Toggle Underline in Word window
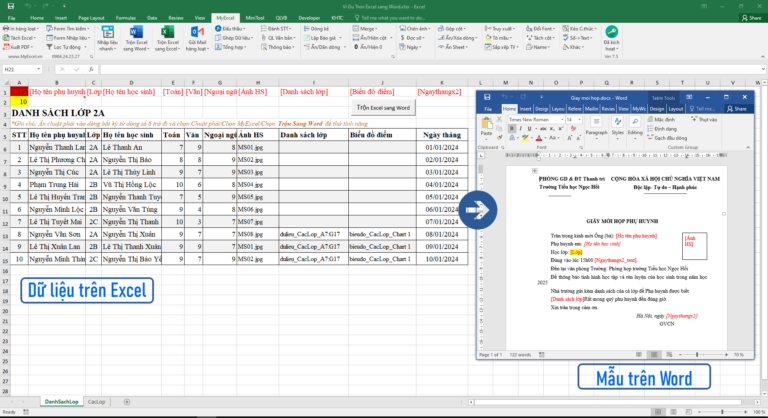 (x=529, y=129)
